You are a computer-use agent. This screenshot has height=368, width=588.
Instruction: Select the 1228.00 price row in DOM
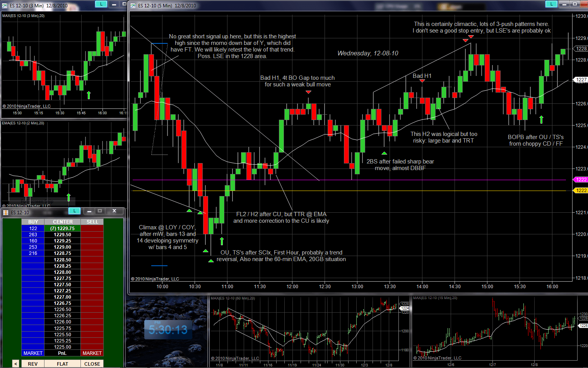click(x=63, y=272)
